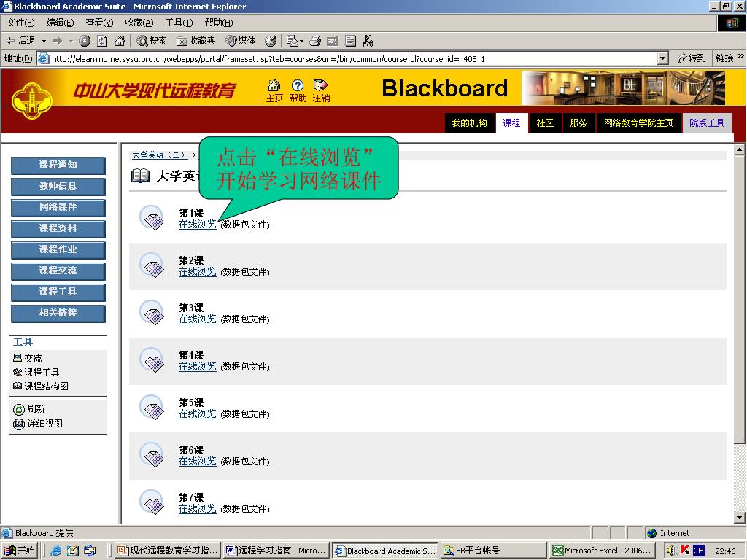
Task: Click the Go (转到) button
Action: pyautogui.click(x=692, y=58)
